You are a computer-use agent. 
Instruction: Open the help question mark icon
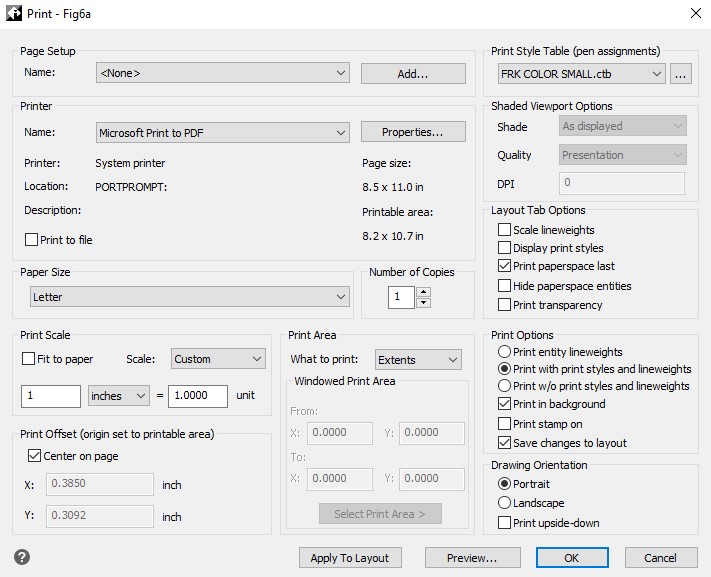pos(22,557)
